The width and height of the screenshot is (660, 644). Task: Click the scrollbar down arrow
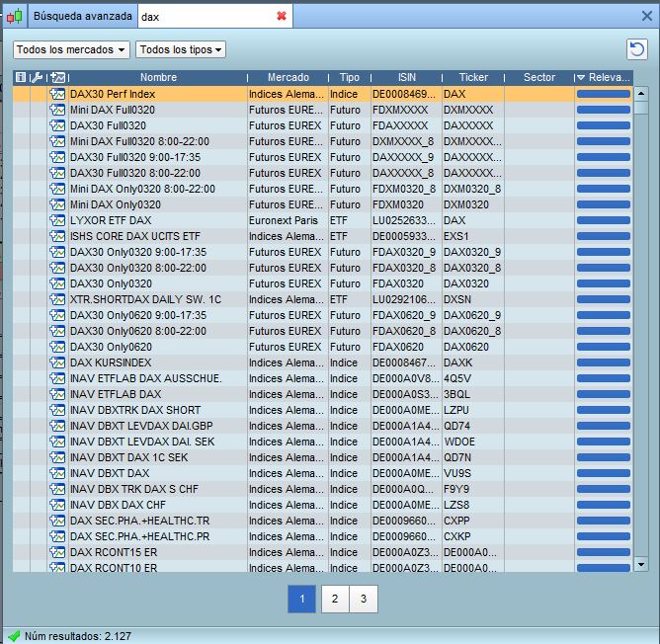[x=641, y=564]
